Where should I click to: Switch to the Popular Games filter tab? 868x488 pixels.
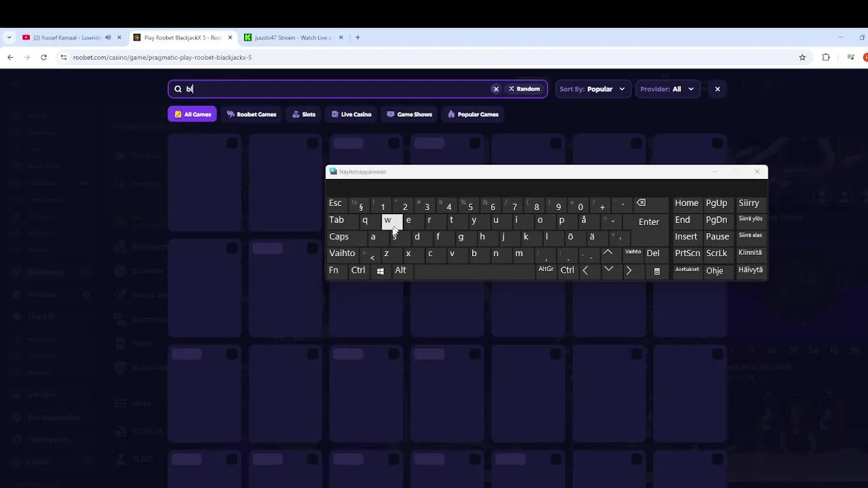click(473, 115)
